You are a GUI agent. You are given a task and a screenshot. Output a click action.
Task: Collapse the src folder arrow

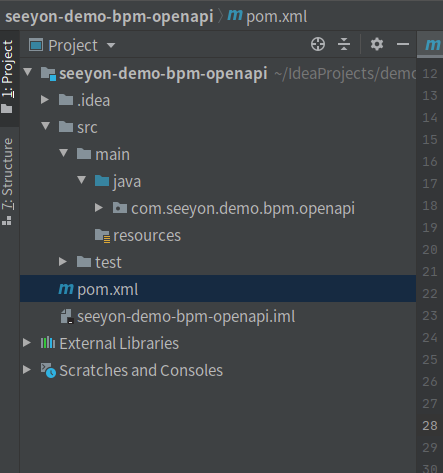tap(45, 126)
